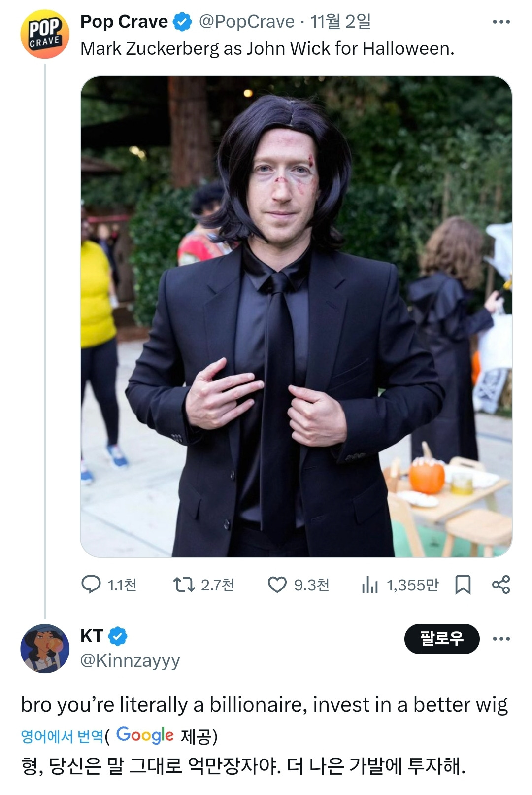
Task: Open KT's profile avatar
Action: pos(45,648)
